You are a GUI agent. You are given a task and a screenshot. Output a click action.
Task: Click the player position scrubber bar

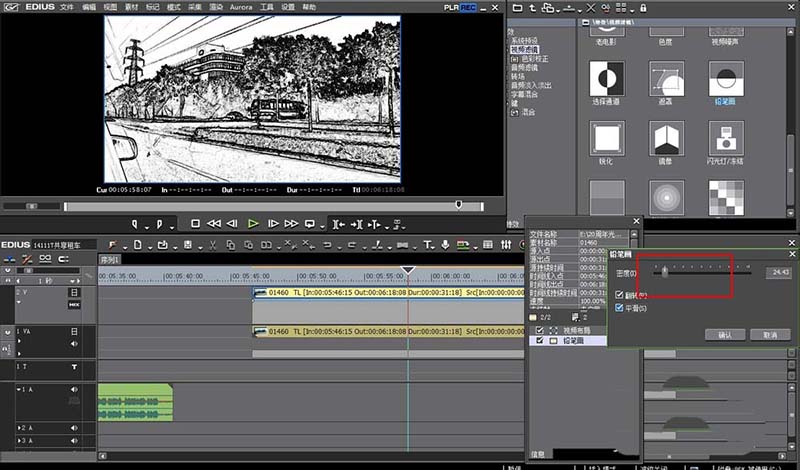pyautogui.click(x=273, y=206)
